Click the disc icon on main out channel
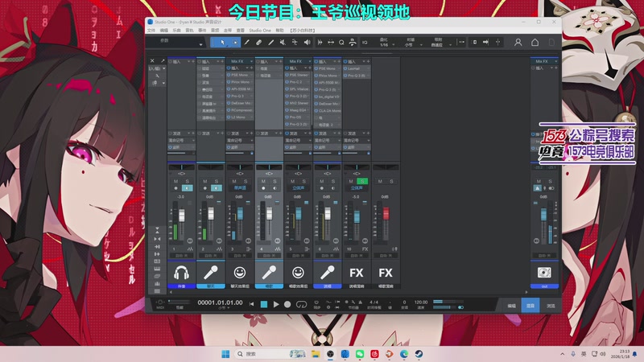The height and width of the screenshot is (362, 644). (x=544, y=273)
